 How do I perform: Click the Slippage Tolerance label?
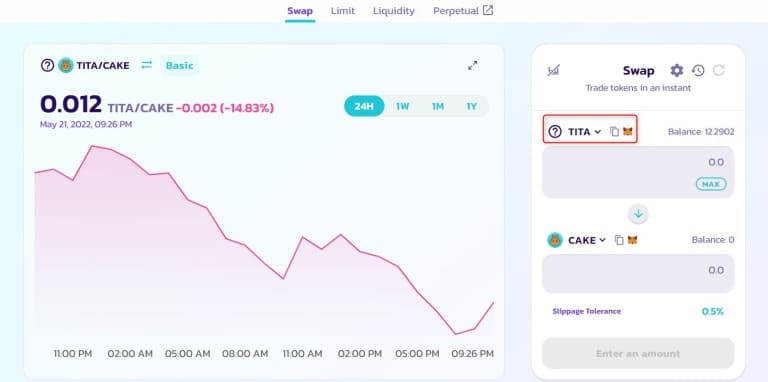[586, 311]
